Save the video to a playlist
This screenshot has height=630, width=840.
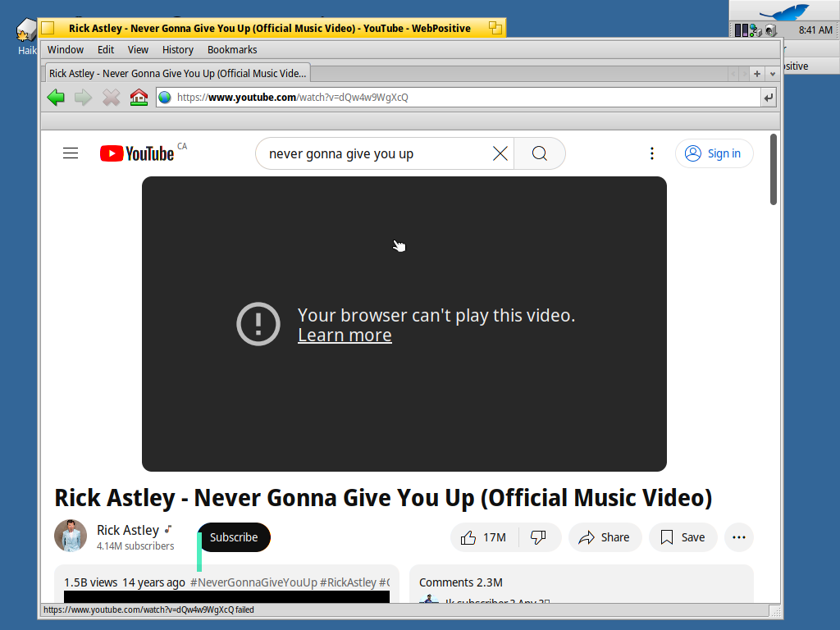click(x=682, y=537)
